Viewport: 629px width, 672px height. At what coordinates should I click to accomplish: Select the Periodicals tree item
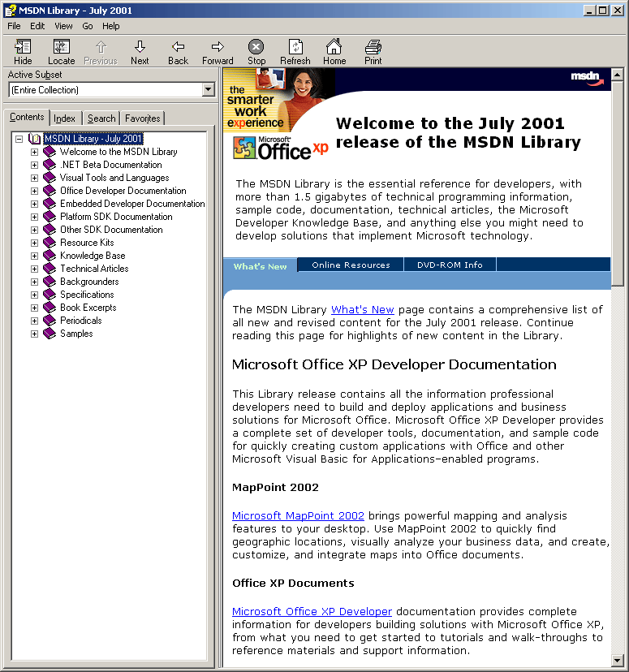click(81, 321)
